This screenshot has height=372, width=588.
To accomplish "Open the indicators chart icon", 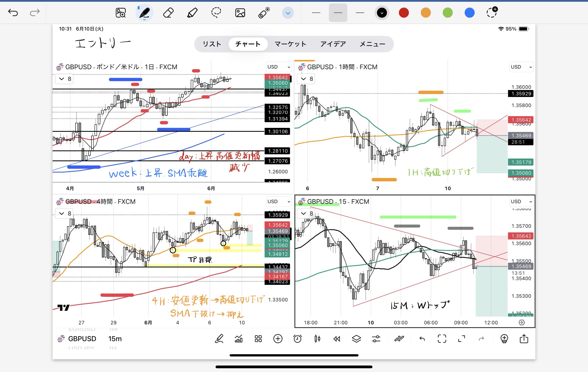I will pos(238,339).
